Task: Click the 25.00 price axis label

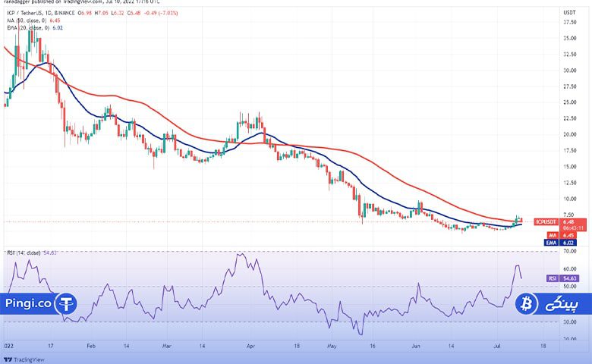Action: click(x=570, y=102)
